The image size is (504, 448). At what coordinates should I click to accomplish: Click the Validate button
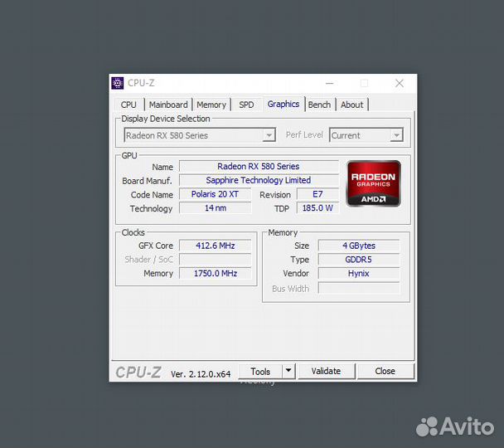pos(326,371)
